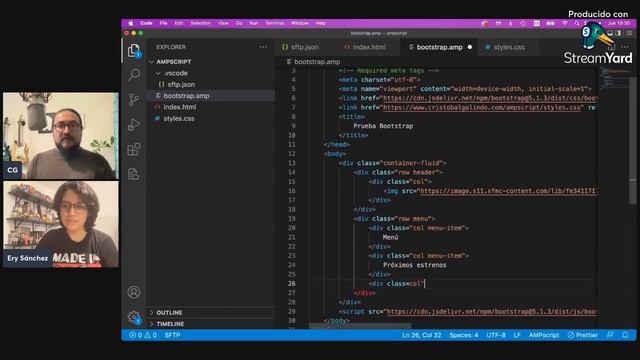The width and height of the screenshot is (640, 360).
Task: Click the horizontal editor scrollbar
Action: [x=359, y=326]
